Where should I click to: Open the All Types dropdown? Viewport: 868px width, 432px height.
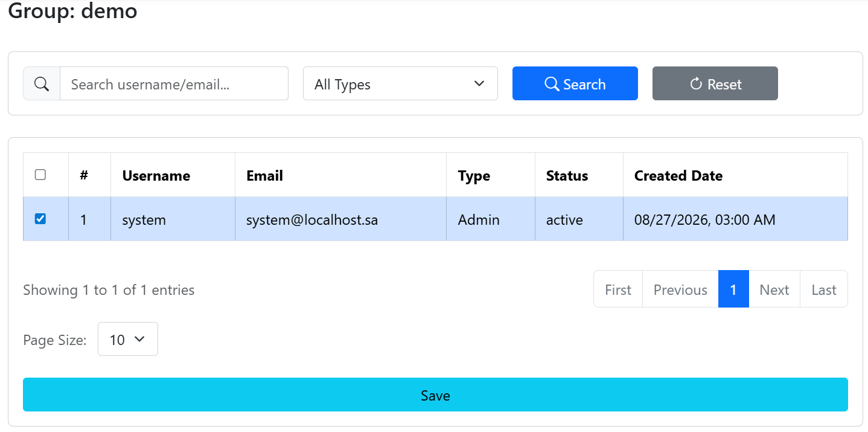pos(400,84)
